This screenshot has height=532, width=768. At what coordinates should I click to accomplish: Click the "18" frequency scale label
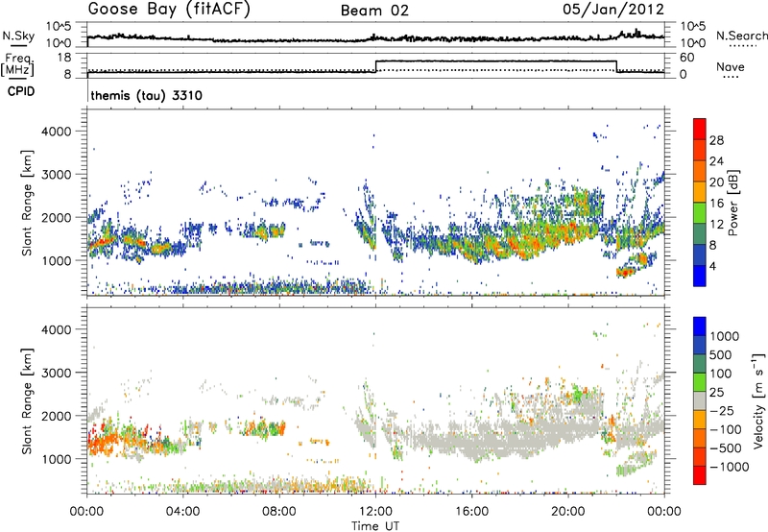pos(64,58)
